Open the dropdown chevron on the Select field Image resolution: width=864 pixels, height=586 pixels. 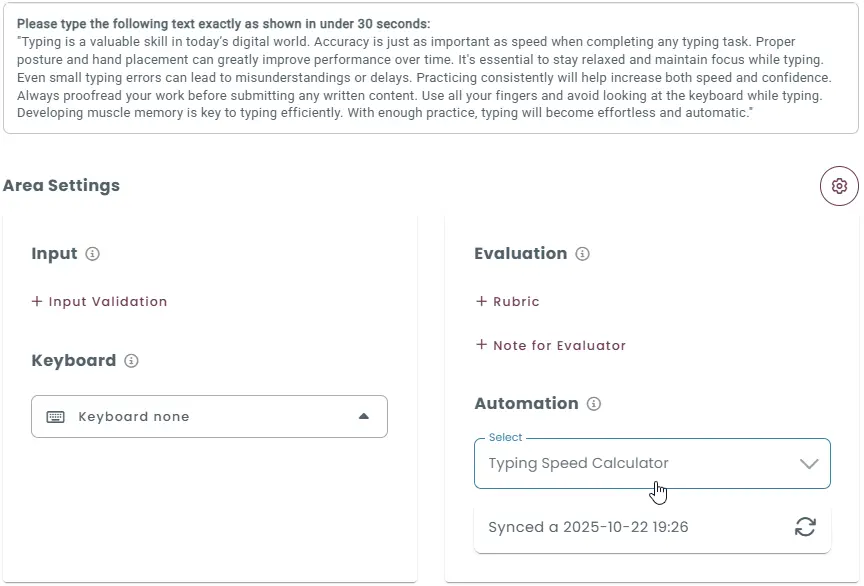(x=810, y=463)
